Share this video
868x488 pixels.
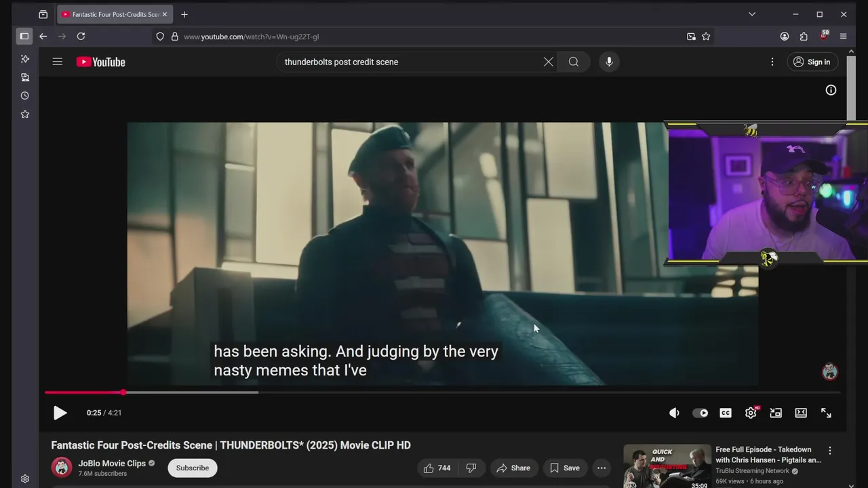[513, 468]
